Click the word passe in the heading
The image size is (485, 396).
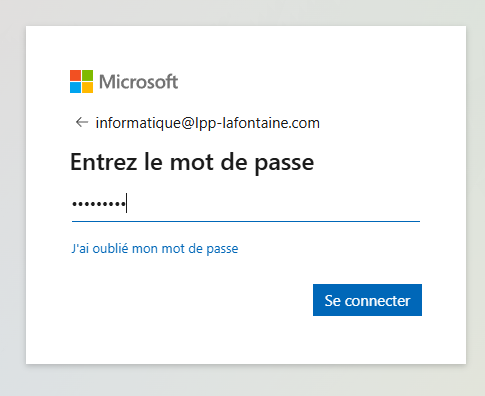(x=284, y=163)
